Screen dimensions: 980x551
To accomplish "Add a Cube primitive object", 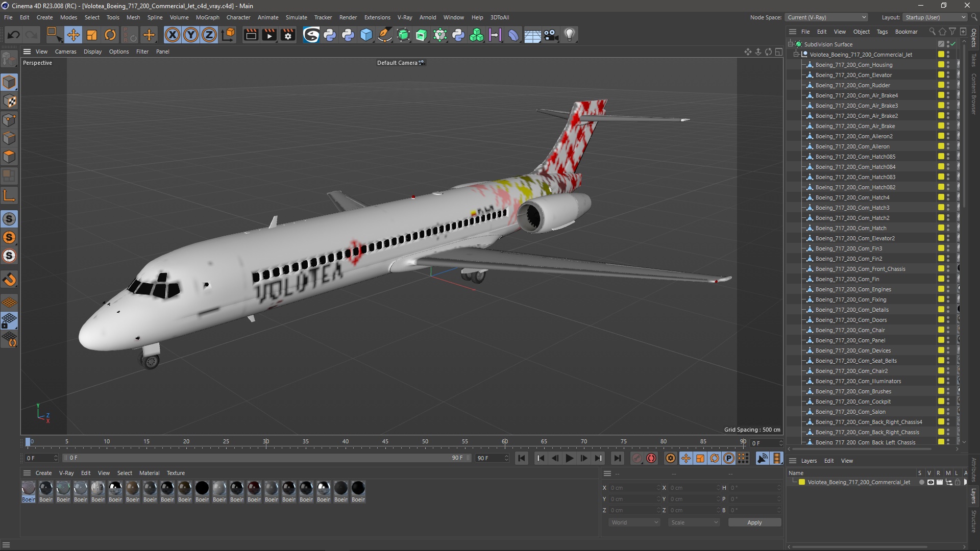I will (x=366, y=35).
